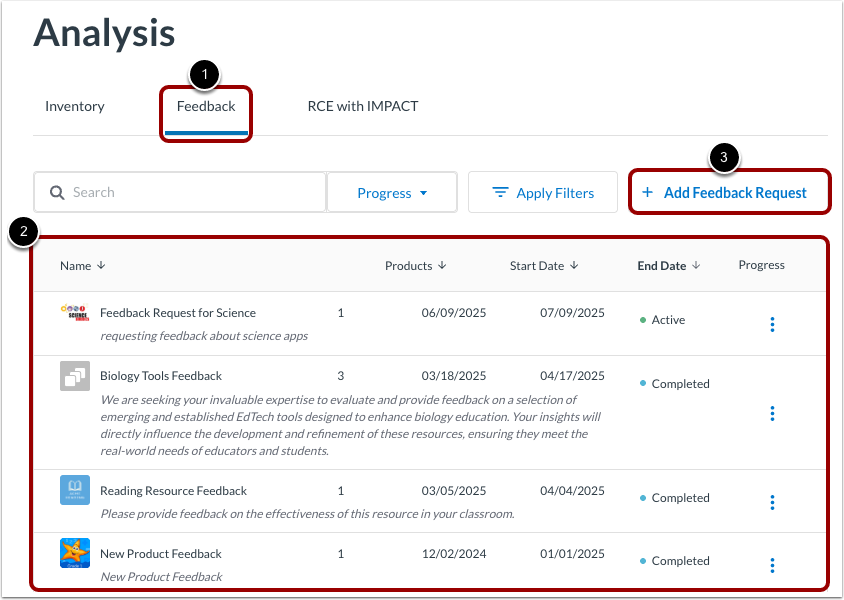Open the RCE with IMPACT tab
Viewport: 844px width, 600px height.
[x=363, y=107]
